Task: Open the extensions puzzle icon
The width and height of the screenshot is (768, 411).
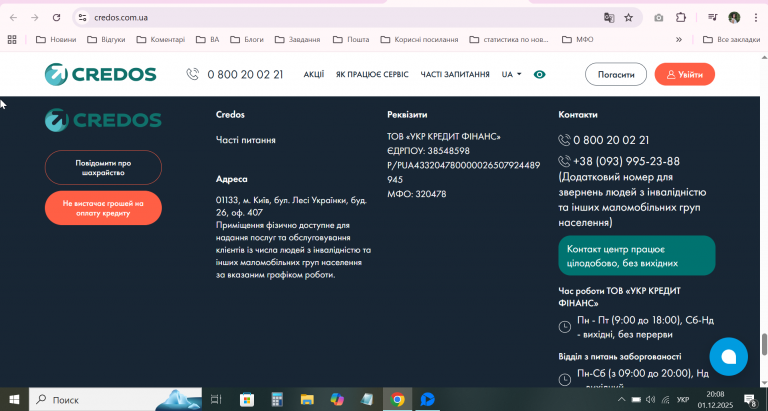Action: pos(681,18)
